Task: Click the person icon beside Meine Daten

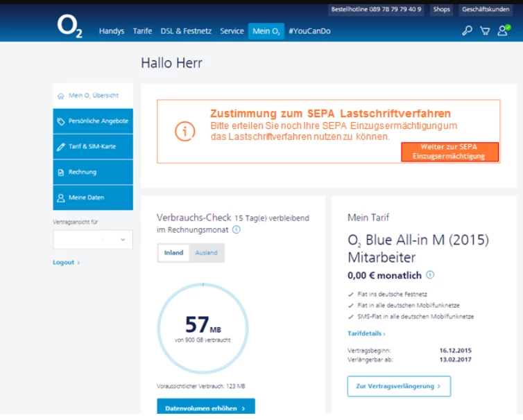Action: click(61, 198)
